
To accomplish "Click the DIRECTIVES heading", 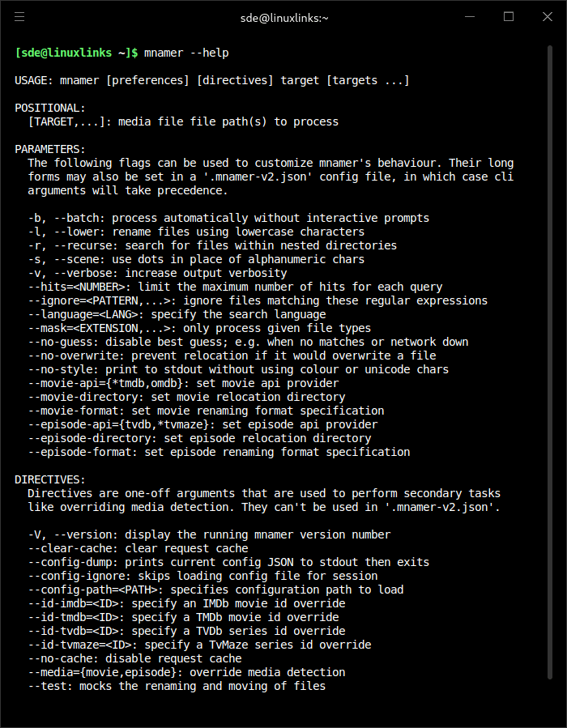I will (x=50, y=479).
